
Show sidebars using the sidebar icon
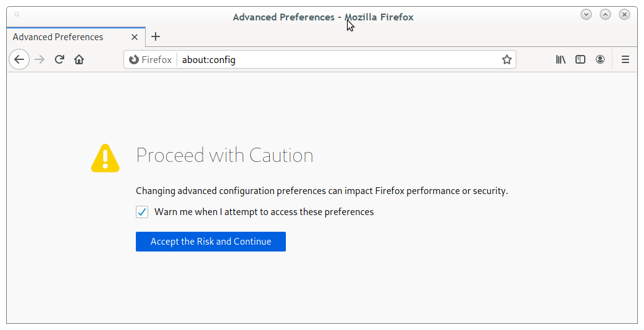pyautogui.click(x=580, y=59)
